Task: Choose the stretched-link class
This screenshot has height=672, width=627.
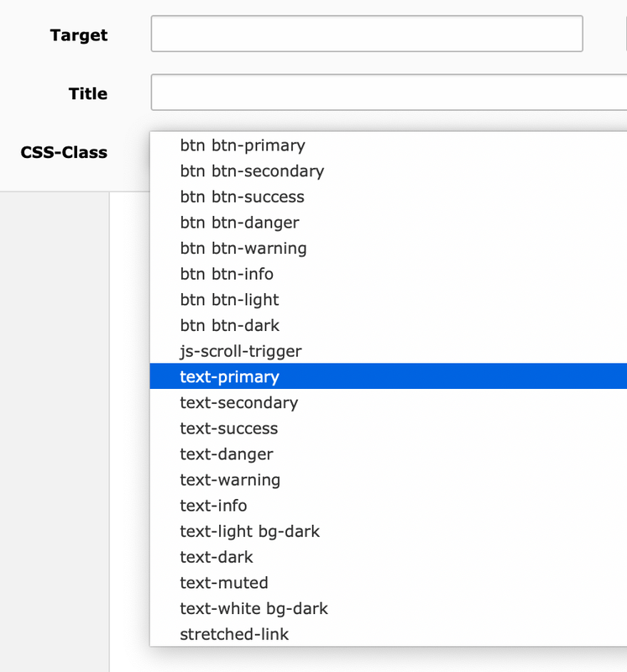Action: 389,634
